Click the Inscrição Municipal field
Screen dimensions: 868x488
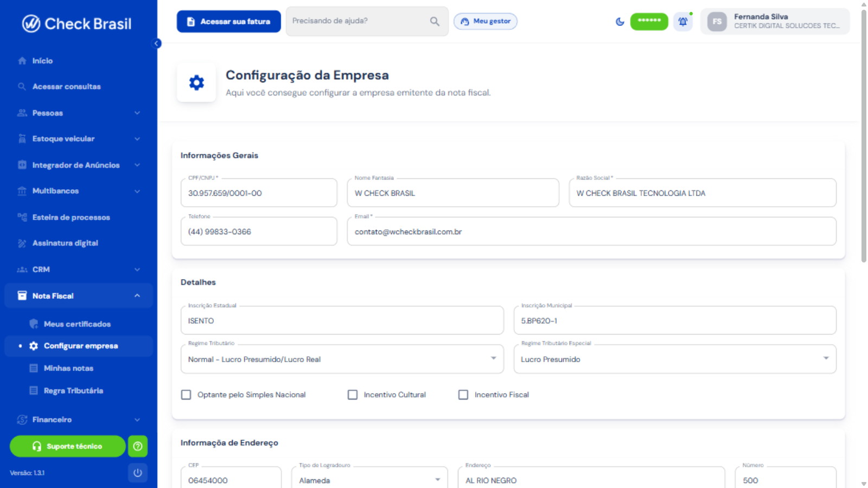point(675,320)
